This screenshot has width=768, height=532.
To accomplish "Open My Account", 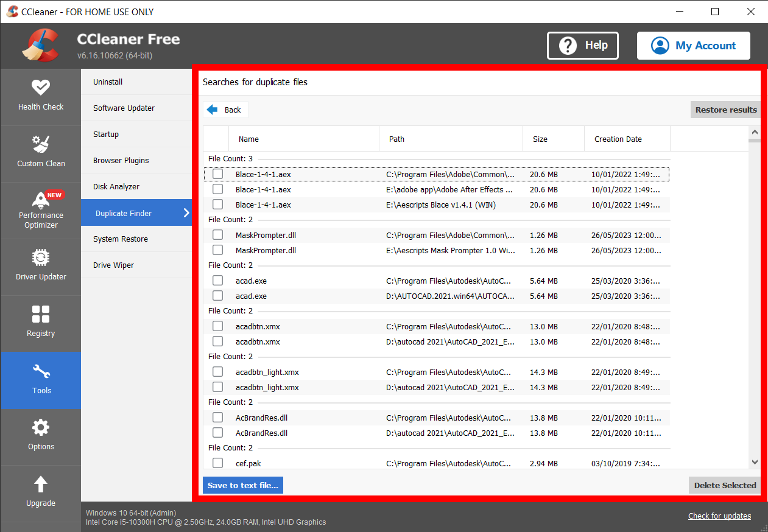I will coord(693,45).
